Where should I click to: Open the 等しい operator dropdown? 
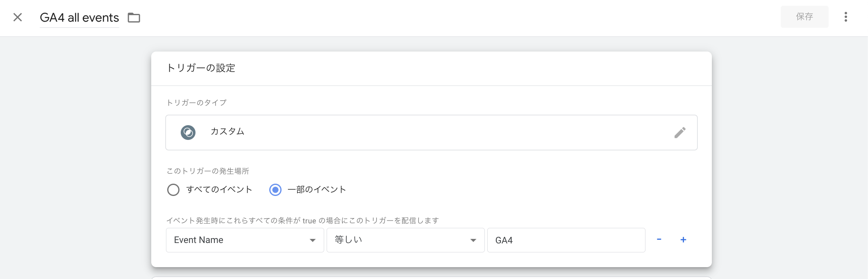point(405,240)
